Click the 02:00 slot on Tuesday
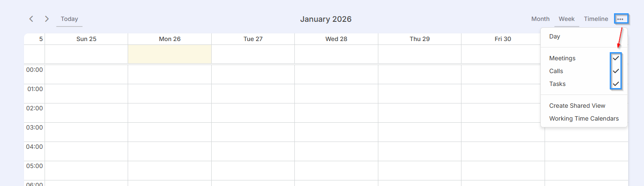The image size is (644, 186). pyautogui.click(x=253, y=113)
